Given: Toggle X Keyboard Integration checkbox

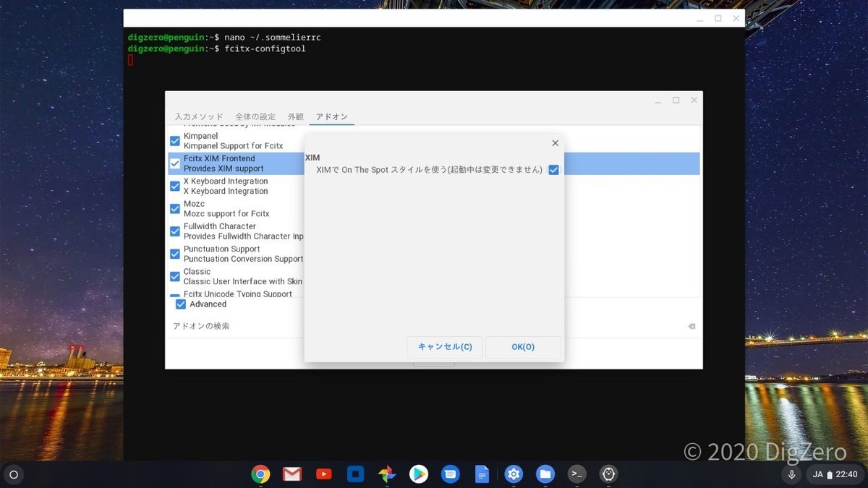Looking at the screenshot, I should [175, 186].
